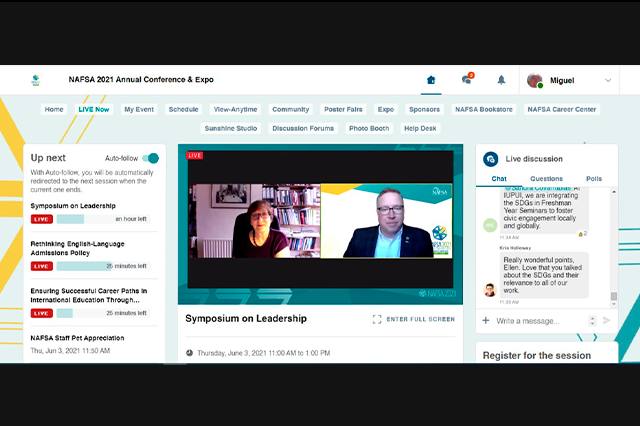Expand the Miguel profile dropdown arrow
The image size is (640, 426).
(x=608, y=80)
